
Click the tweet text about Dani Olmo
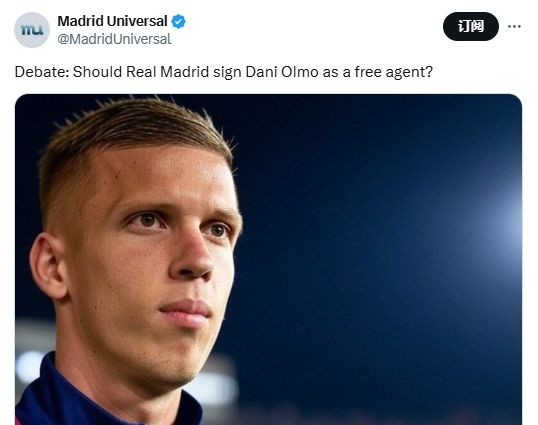click(224, 72)
